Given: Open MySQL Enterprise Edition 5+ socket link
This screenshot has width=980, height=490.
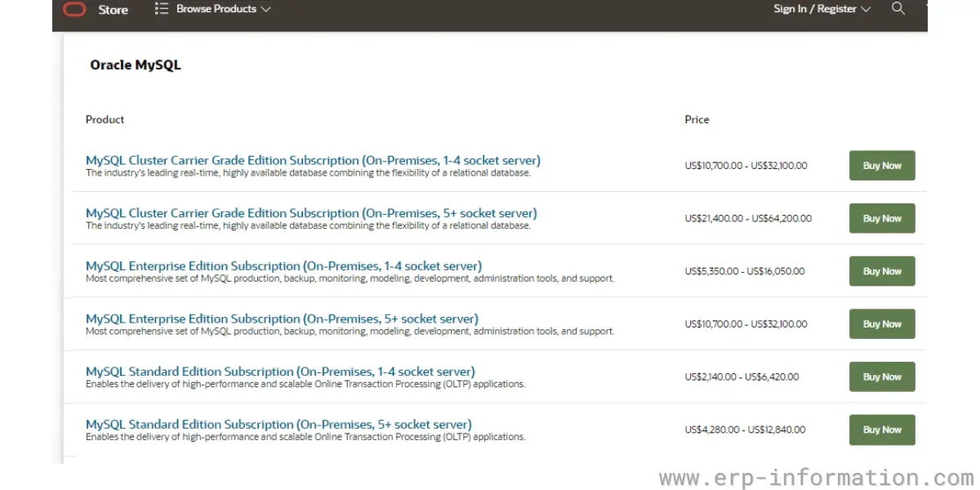Looking at the screenshot, I should pos(282,318).
